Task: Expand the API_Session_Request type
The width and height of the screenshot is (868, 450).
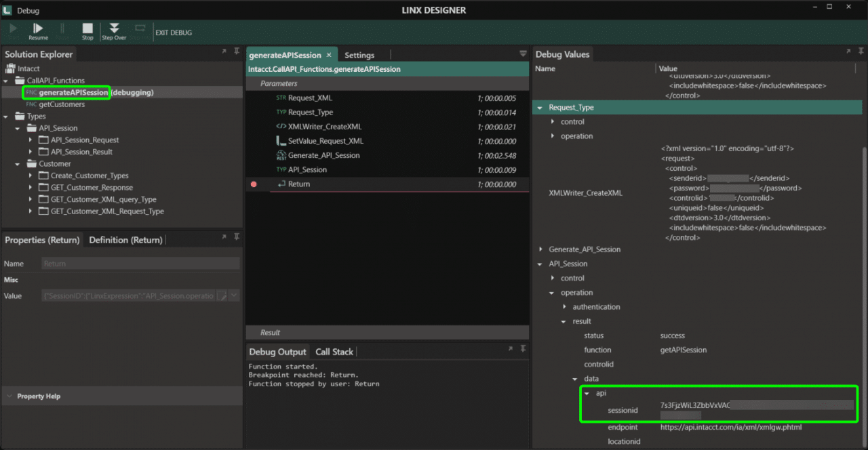Action: [31, 140]
